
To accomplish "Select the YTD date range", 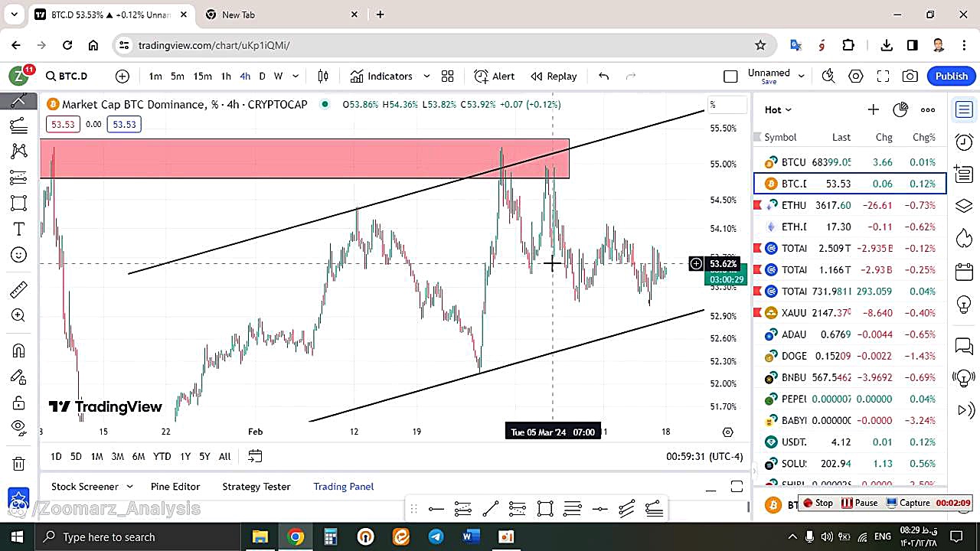I will click(162, 456).
